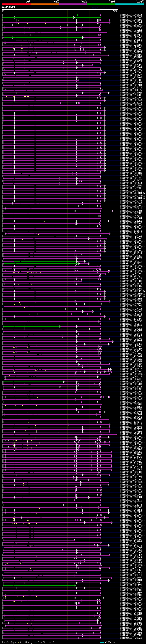Select the UniRef100_C0R4T7 label
146x644 pixels.
tap(131, 175)
